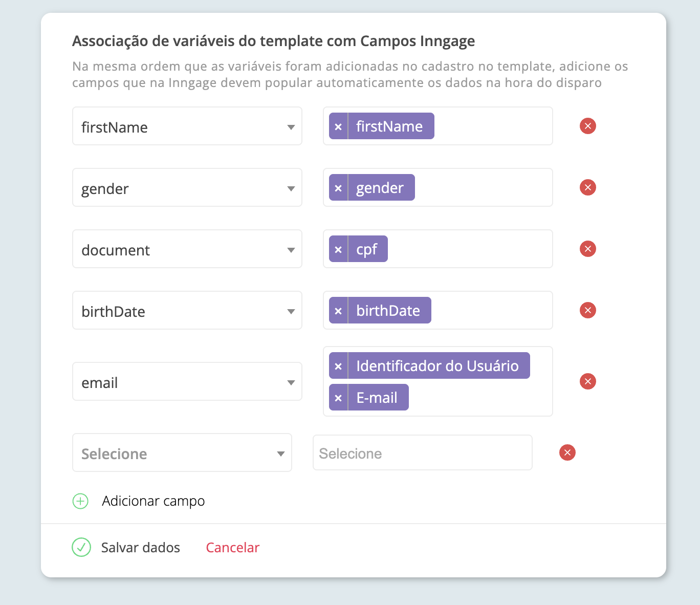Expand the email variable dropdown
700x605 pixels.
[187, 382]
